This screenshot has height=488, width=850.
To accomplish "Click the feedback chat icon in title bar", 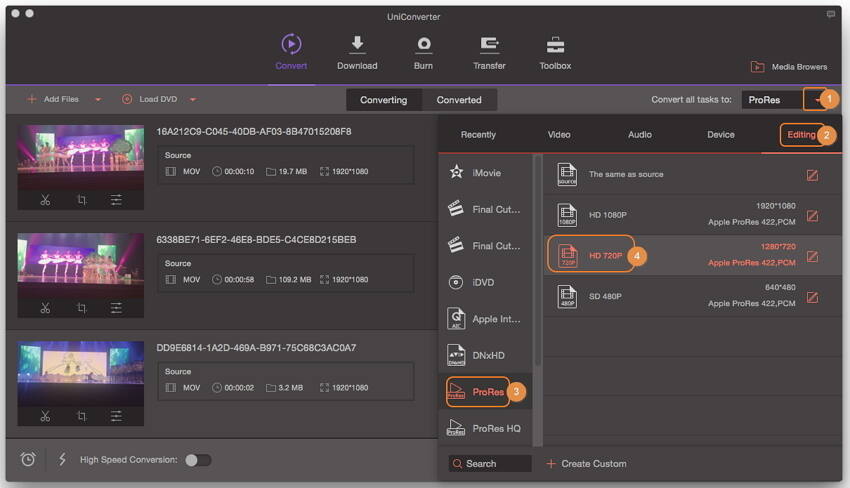I will (830, 14).
